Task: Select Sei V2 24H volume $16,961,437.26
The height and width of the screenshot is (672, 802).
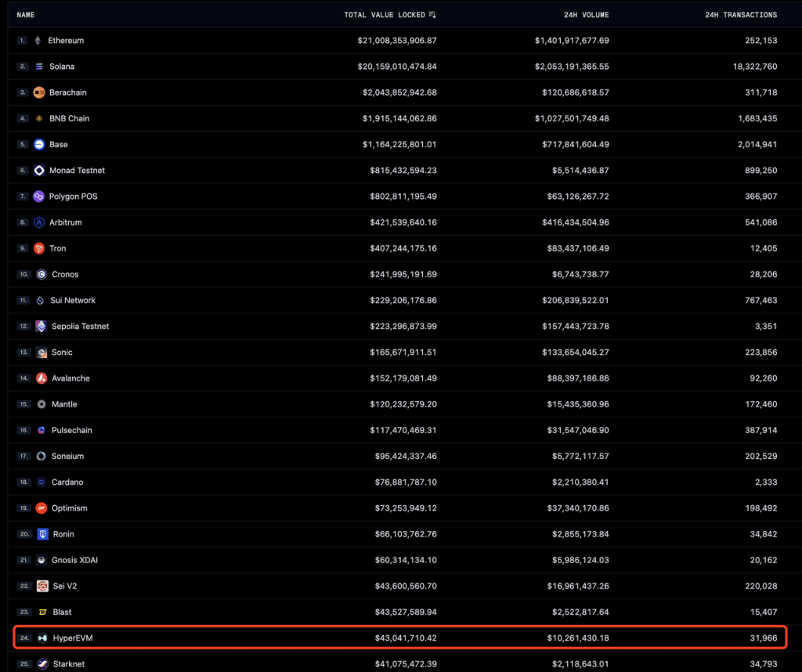Action: [x=578, y=586]
